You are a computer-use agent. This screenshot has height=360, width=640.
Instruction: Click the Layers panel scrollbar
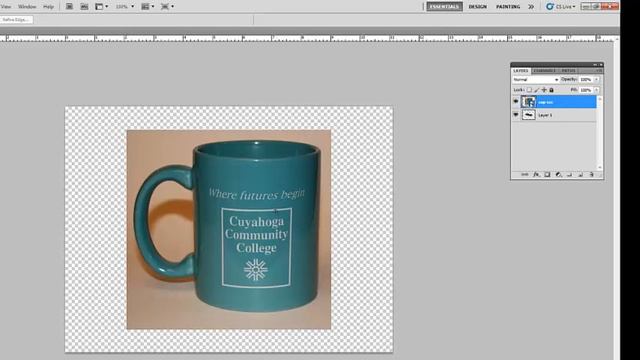[600, 133]
